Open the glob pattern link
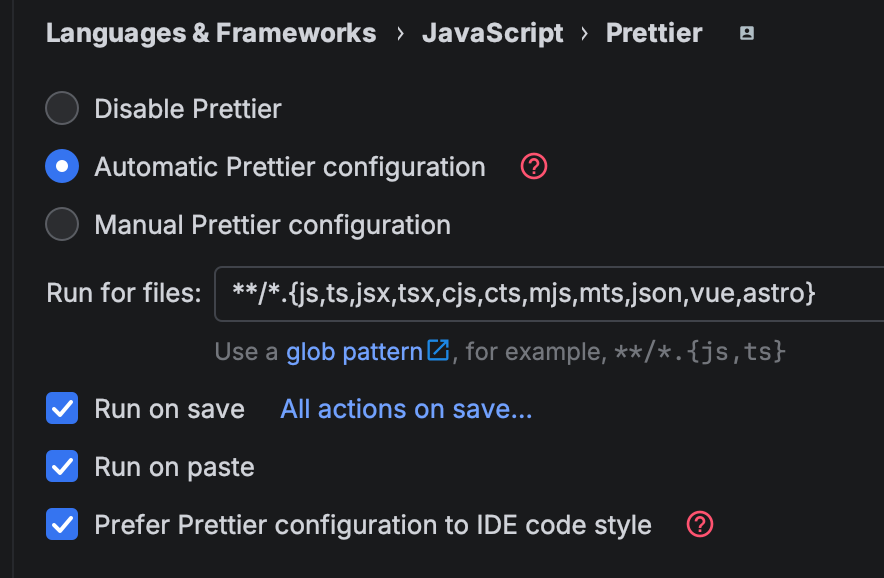Image resolution: width=884 pixels, height=578 pixels. click(354, 352)
